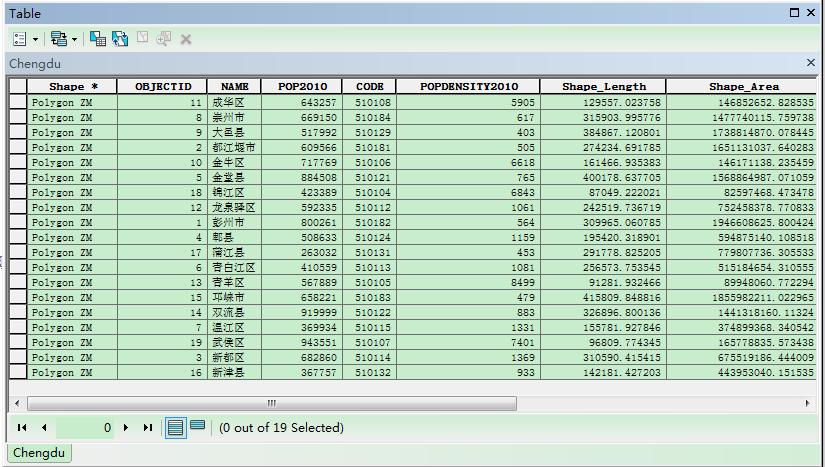
Task: Click the cell 643257 in POP2010
Action: pos(302,102)
